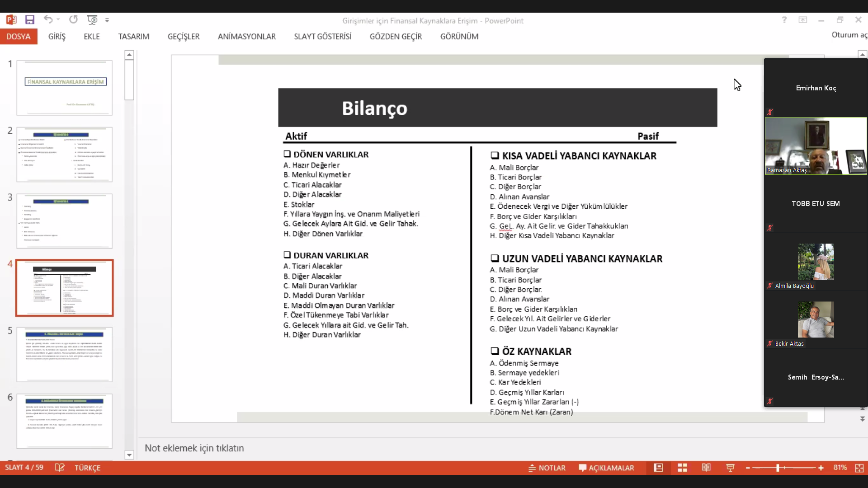This screenshot has width=868, height=488.
Task: Click the Redo/Repeat icon
Action: click(x=73, y=19)
